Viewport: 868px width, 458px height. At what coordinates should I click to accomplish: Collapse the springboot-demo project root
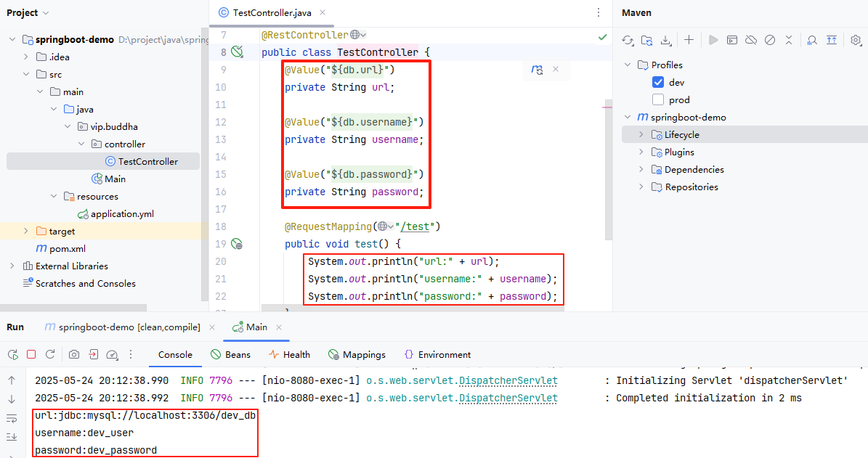(12, 39)
